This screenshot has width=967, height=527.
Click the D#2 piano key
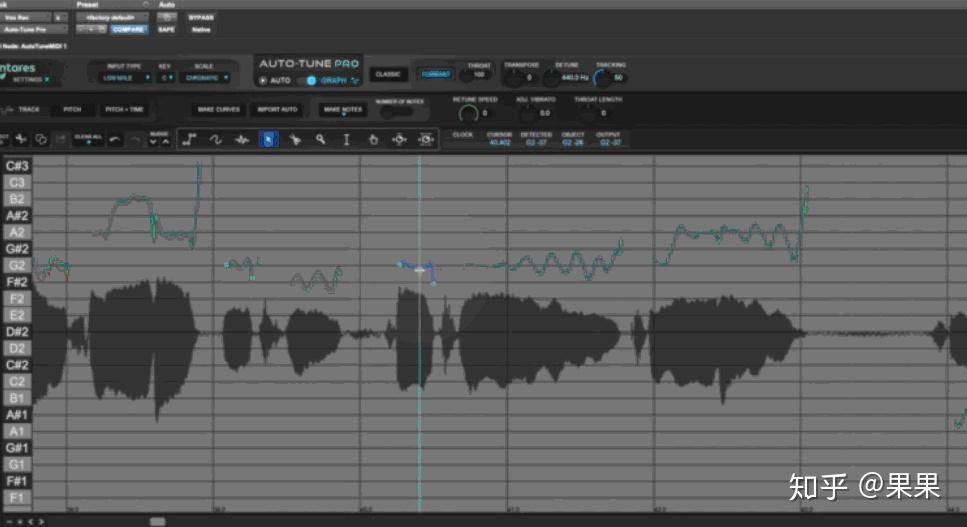point(17,332)
